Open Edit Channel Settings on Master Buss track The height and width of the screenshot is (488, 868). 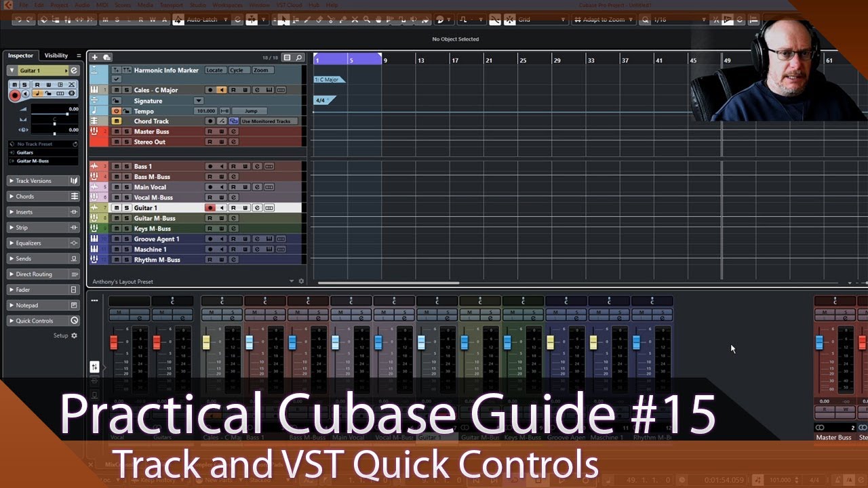click(233, 131)
